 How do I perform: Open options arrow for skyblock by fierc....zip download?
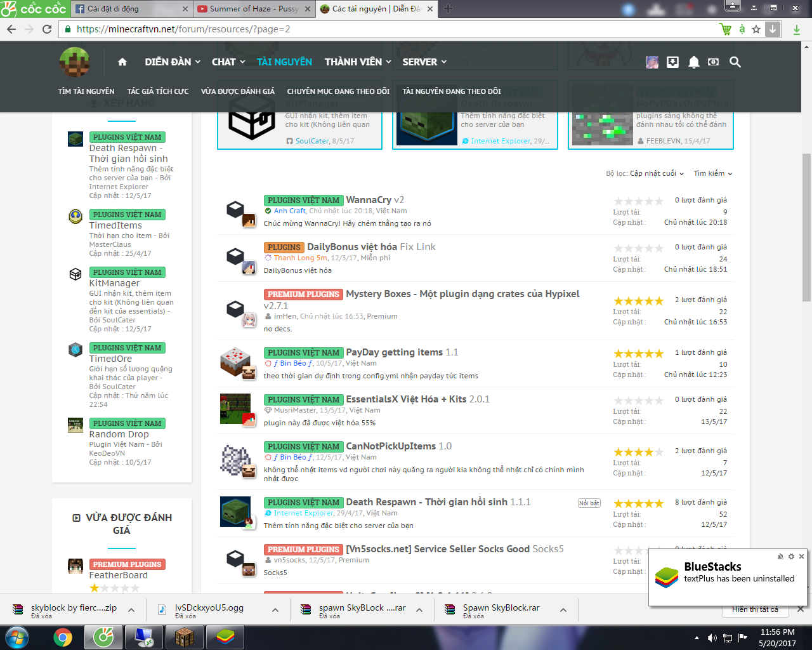[131, 610]
